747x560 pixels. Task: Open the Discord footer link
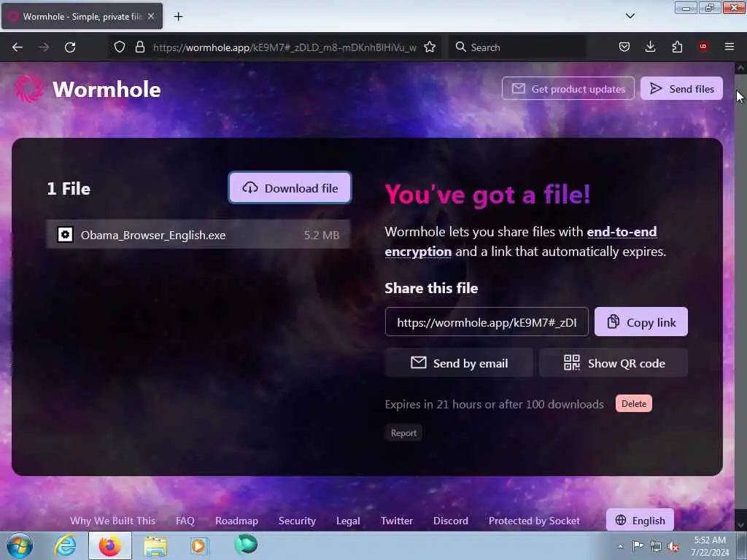tap(451, 521)
